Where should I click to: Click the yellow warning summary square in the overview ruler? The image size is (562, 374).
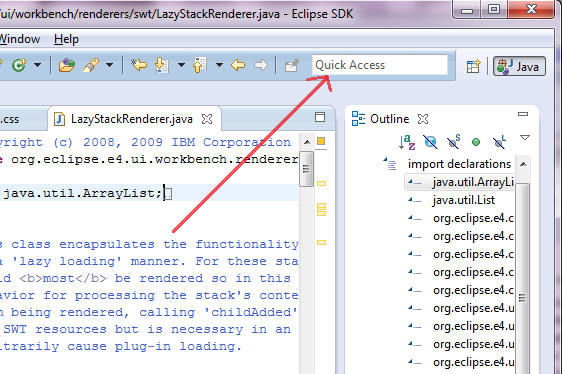pyautogui.click(x=321, y=141)
